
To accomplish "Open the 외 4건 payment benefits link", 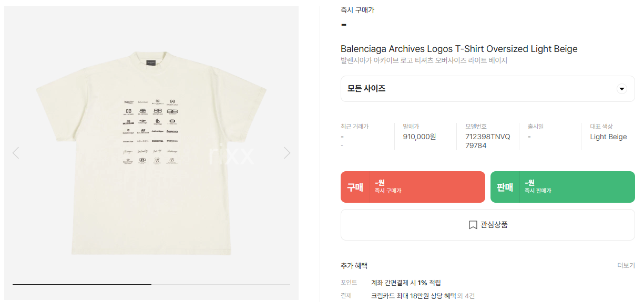I will 466,296.
